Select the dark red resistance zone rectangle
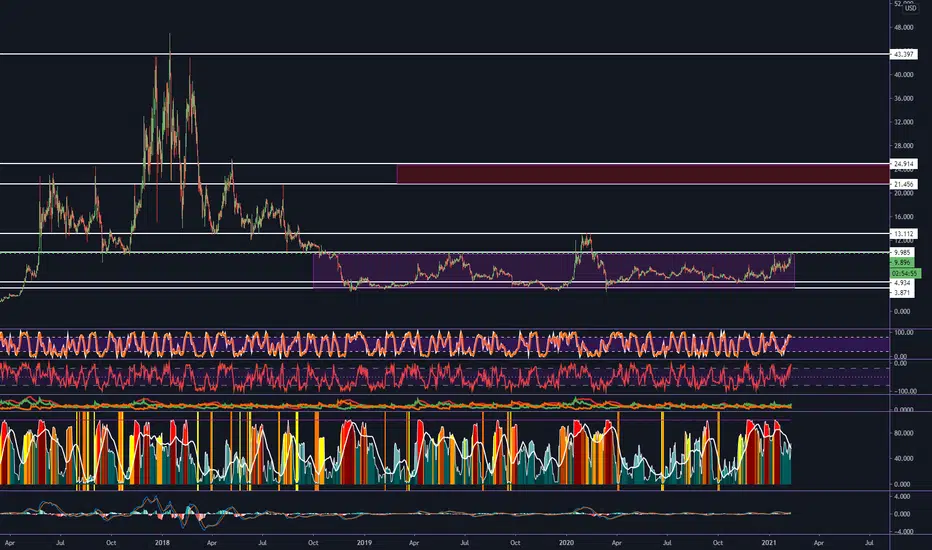The image size is (932, 550). coord(643,174)
